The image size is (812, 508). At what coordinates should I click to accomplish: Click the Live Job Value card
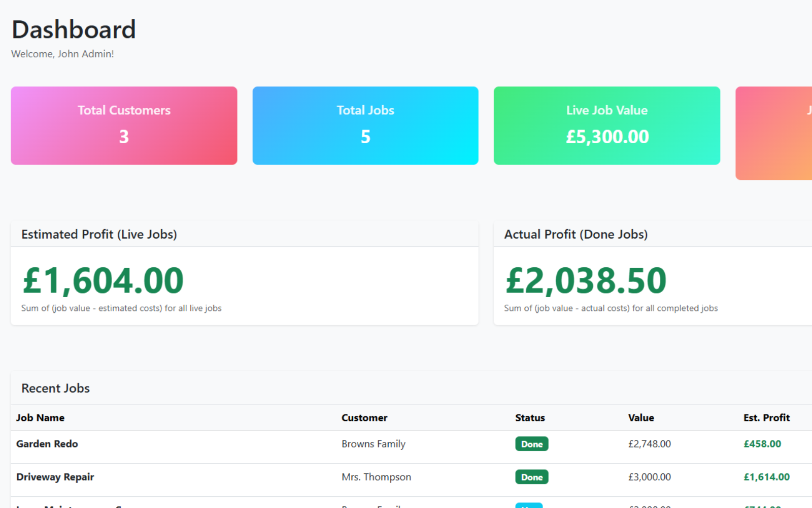click(x=607, y=125)
